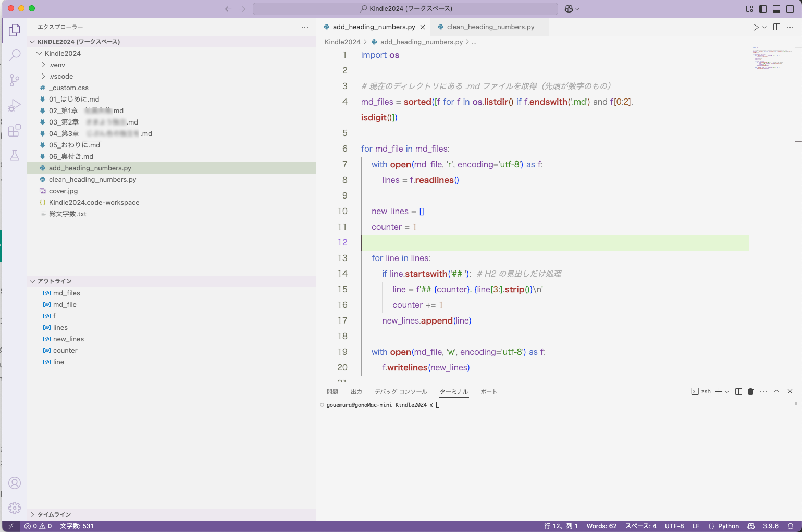Open the Search view in activity bar
The image size is (802, 532).
15,55
